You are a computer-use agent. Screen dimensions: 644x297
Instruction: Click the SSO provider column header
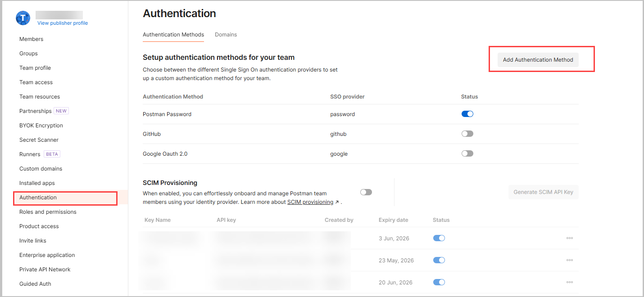pyautogui.click(x=347, y=97)
